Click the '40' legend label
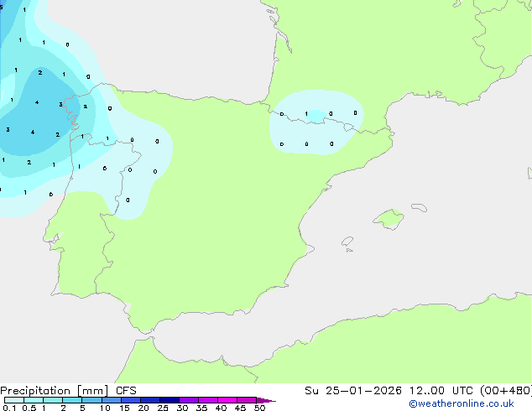 [x=221, y=408]
